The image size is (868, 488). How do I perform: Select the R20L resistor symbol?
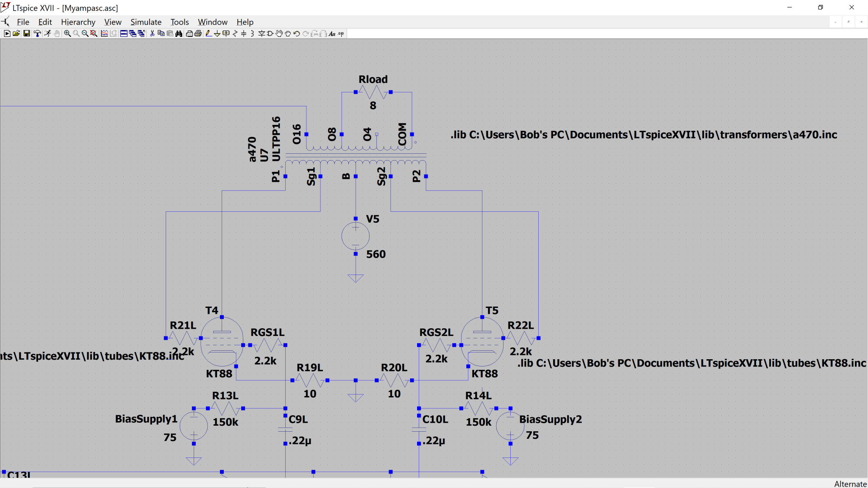coord(394,380)
